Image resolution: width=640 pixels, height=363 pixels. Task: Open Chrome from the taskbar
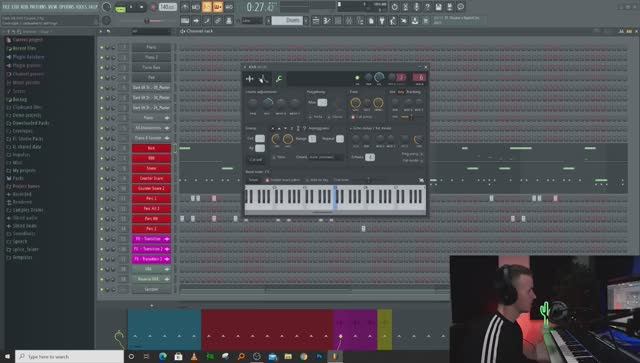[303, 356]
